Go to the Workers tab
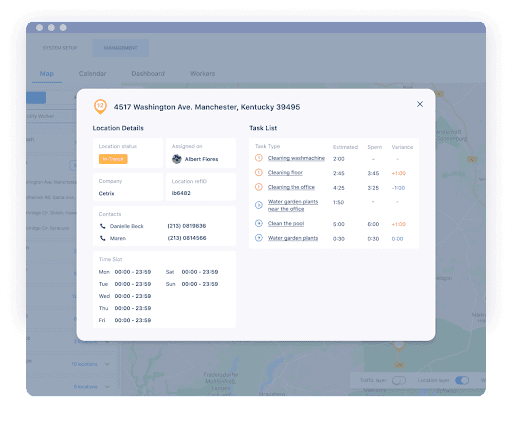Screen dimensions: 512x425 tap(202, 74)
